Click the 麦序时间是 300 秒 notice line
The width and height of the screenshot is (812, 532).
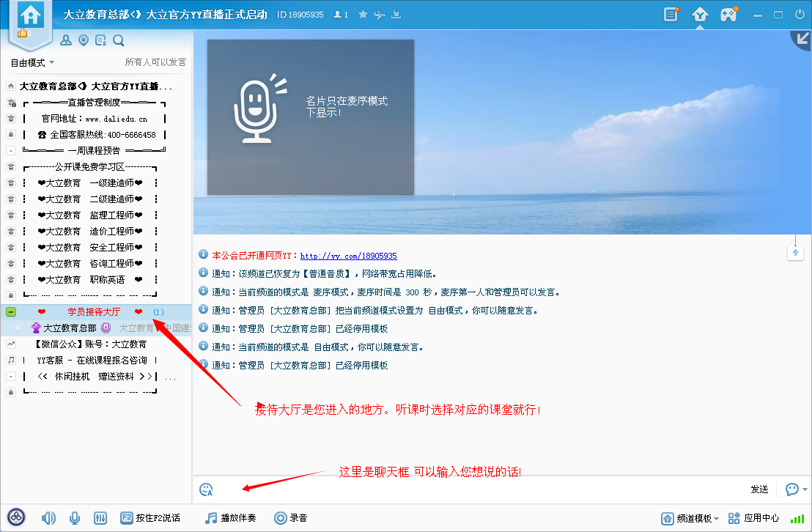click(x=385, y=292)
